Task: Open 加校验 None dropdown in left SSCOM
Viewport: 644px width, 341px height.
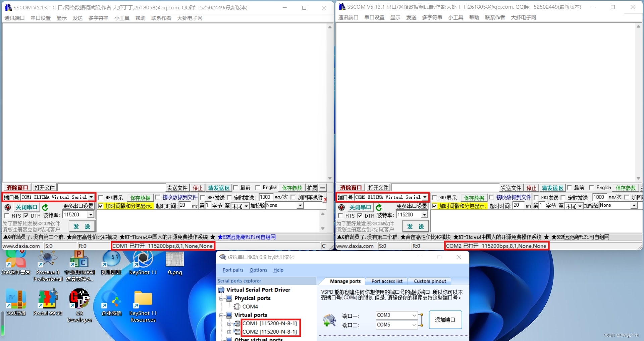Action: click(300, 205)
